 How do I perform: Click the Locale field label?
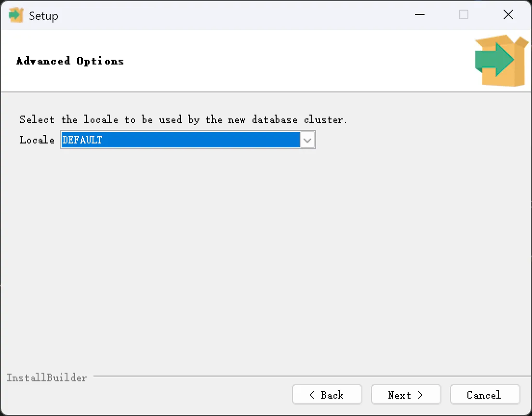(37, 140)
